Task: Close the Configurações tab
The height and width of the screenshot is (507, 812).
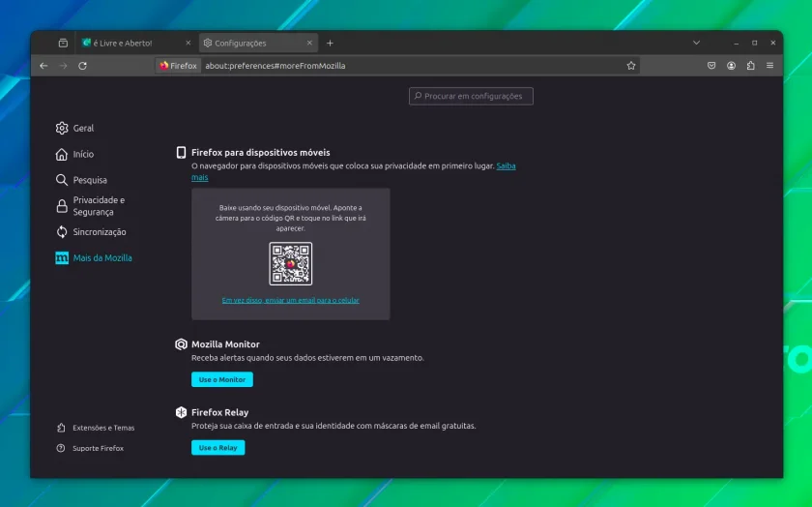Action: 309,43
